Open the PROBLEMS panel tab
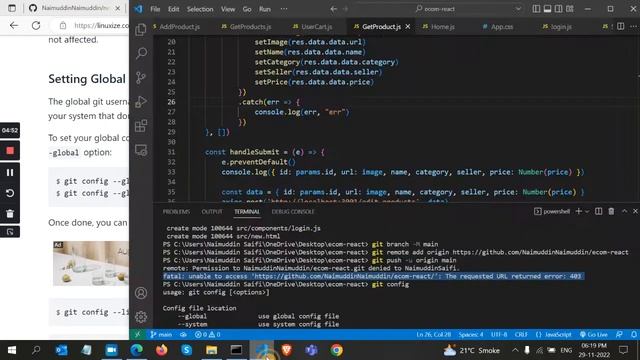Image resolution: width=640 pixels, height=360 pixels. [x=176, y=211]
